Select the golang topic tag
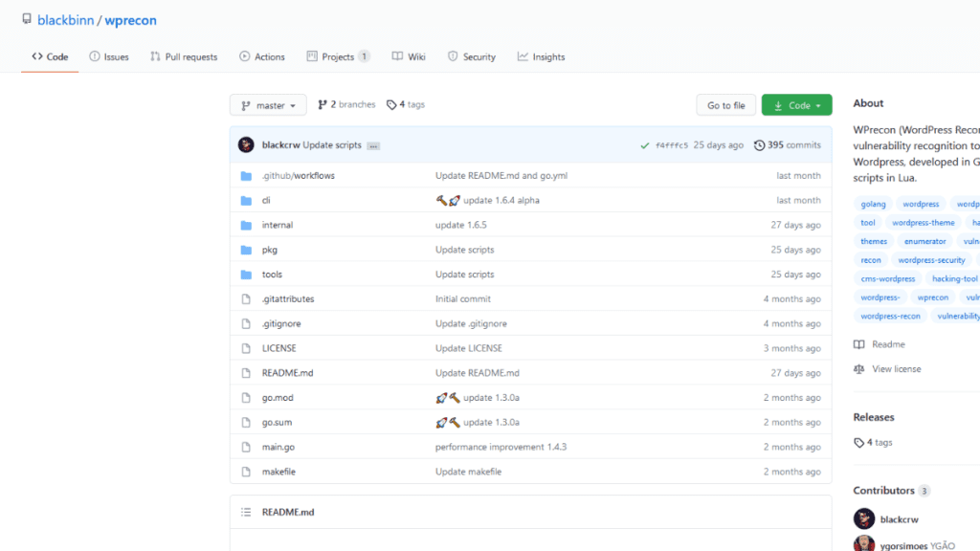Screen dimensions: 980x551 point(873,204)
